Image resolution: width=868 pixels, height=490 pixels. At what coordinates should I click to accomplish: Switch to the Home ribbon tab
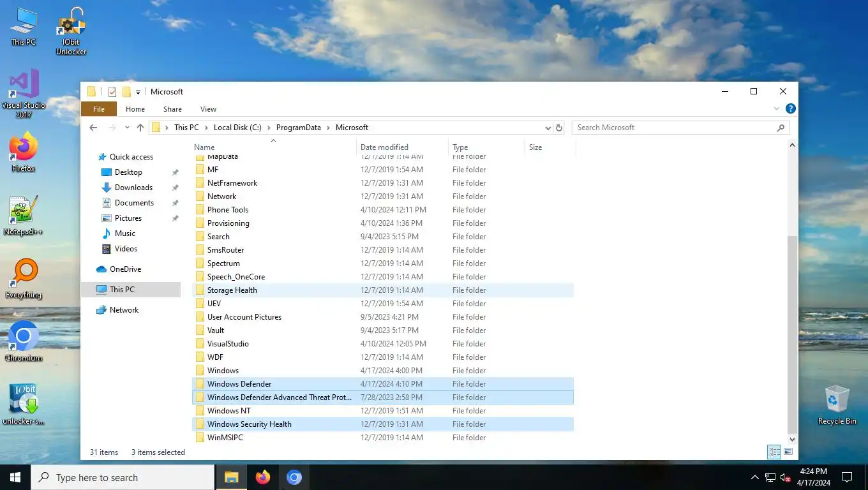click(x=135, y=109)
